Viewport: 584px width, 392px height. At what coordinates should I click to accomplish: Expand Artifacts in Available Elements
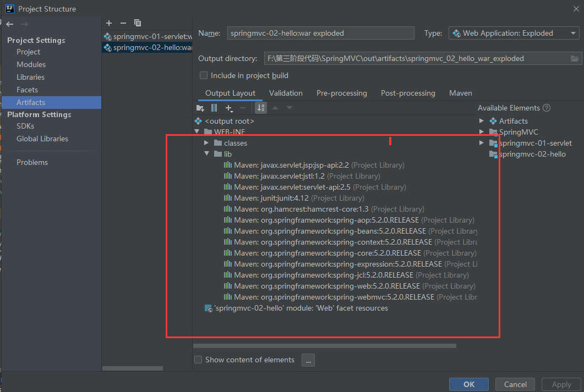[x=482, y=121]
